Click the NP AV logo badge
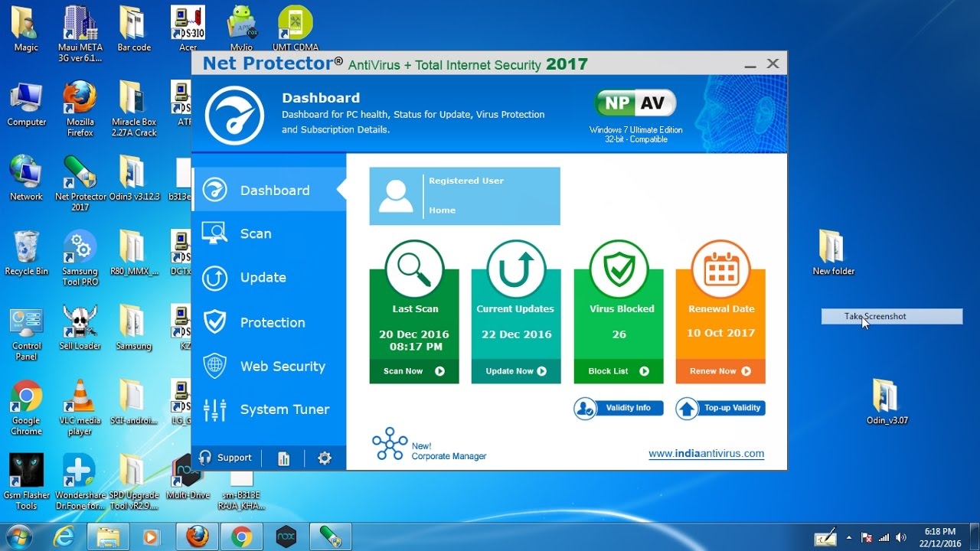The width and height of the screenshot is (980, 551). pyautogui.click(x=635, y=103)
